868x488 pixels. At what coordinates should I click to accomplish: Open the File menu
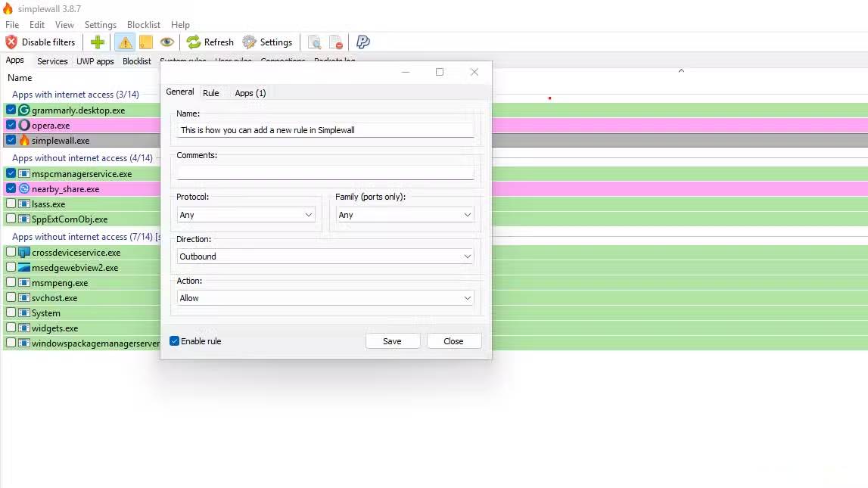(12, 25)
